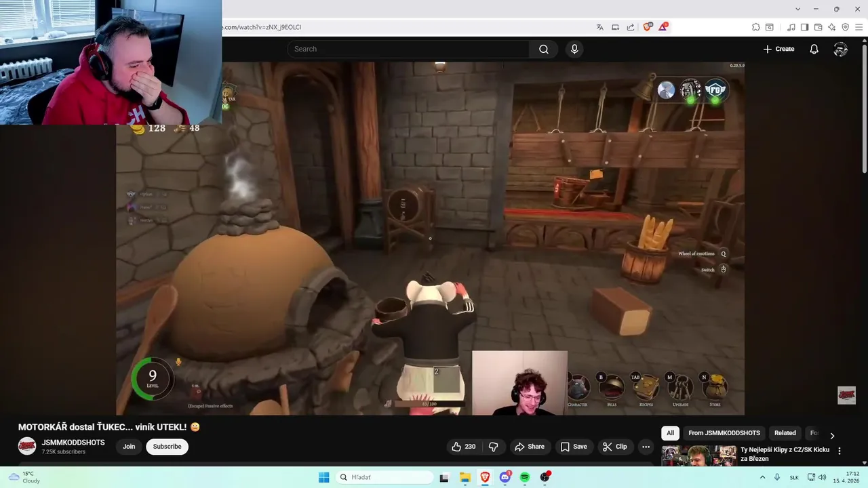
Task: Open Discord from the taskbar
Action: (x=505, y=477)
